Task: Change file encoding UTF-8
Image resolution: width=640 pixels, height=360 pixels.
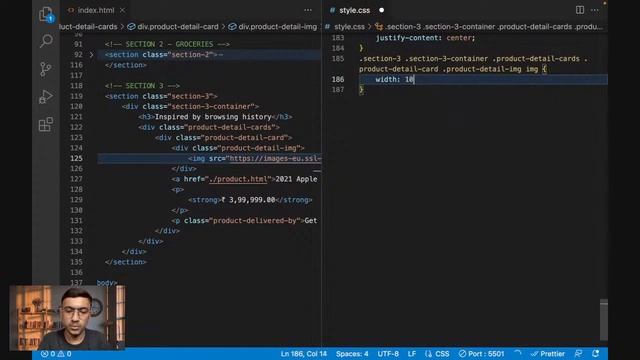Action: [x=388, y=354]
